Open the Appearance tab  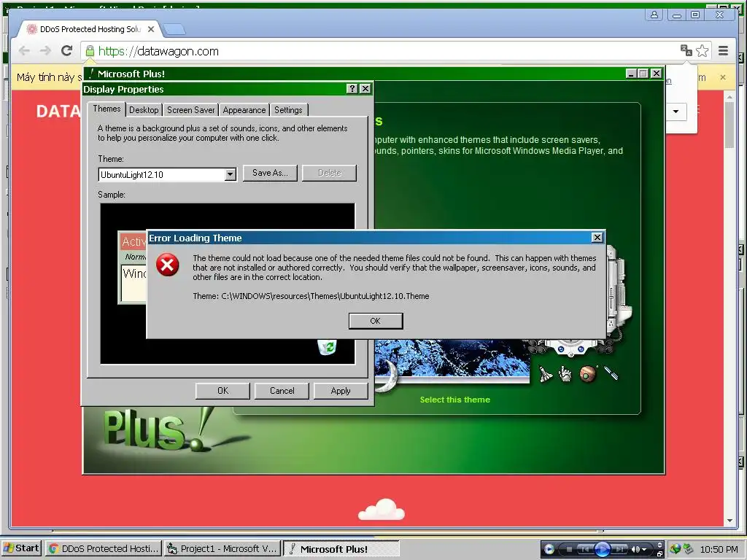point(244,110)
